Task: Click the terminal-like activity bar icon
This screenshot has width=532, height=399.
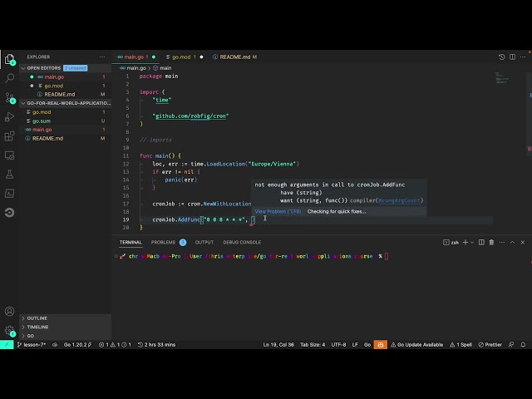Action: coord(9,194)
